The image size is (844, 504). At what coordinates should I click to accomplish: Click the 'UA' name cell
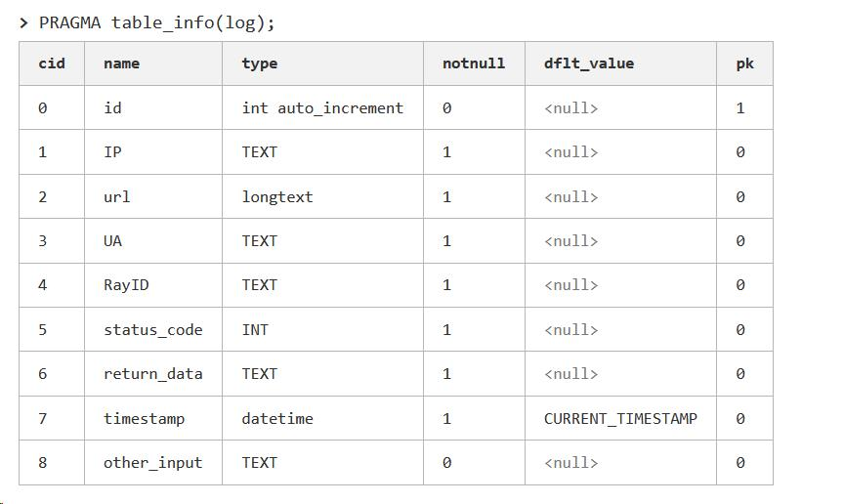tap(112, 241)
